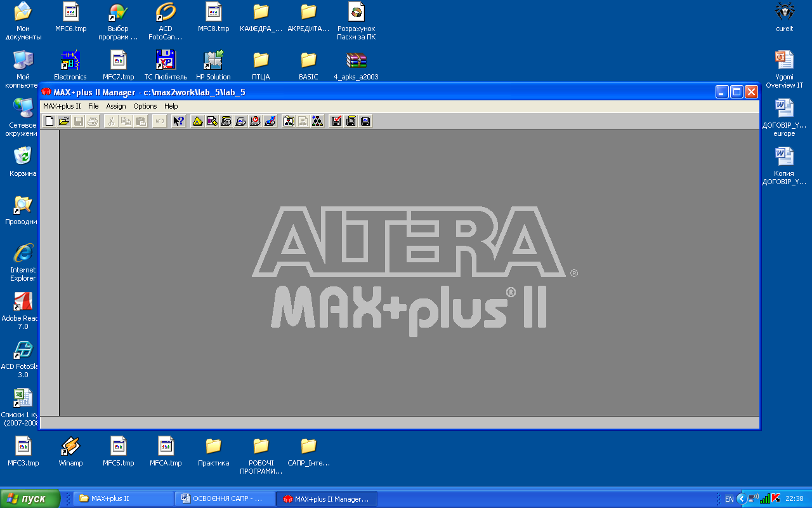The image size is (812, 508).
Task: Select the Ygomi Overview IT presentation icon
Action: coord(785,70)
